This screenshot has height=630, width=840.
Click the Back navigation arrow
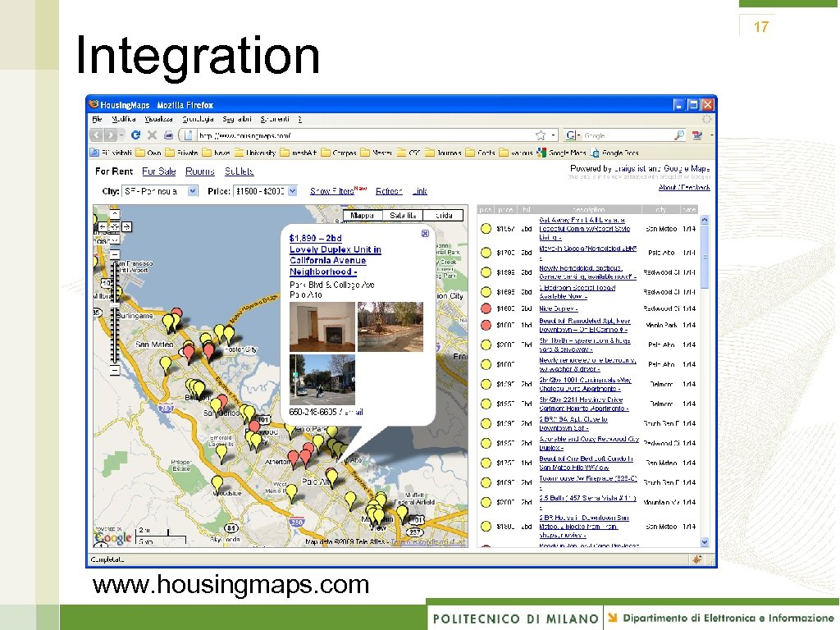[x=96, y=135]
